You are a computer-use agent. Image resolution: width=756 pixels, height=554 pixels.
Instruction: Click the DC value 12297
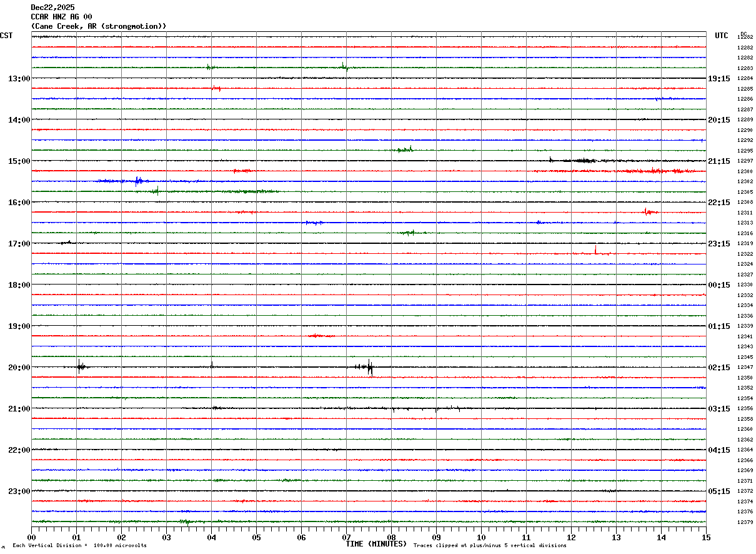[x=745, y=161]
